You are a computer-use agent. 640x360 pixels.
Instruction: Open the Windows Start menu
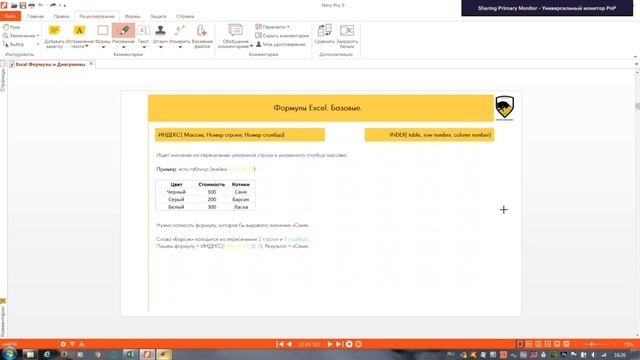[x=9, y=354]
